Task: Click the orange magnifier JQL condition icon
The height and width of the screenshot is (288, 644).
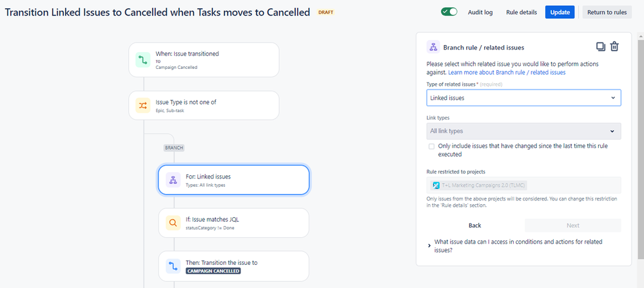Action: pyautogui.click(x=173, y=223)
